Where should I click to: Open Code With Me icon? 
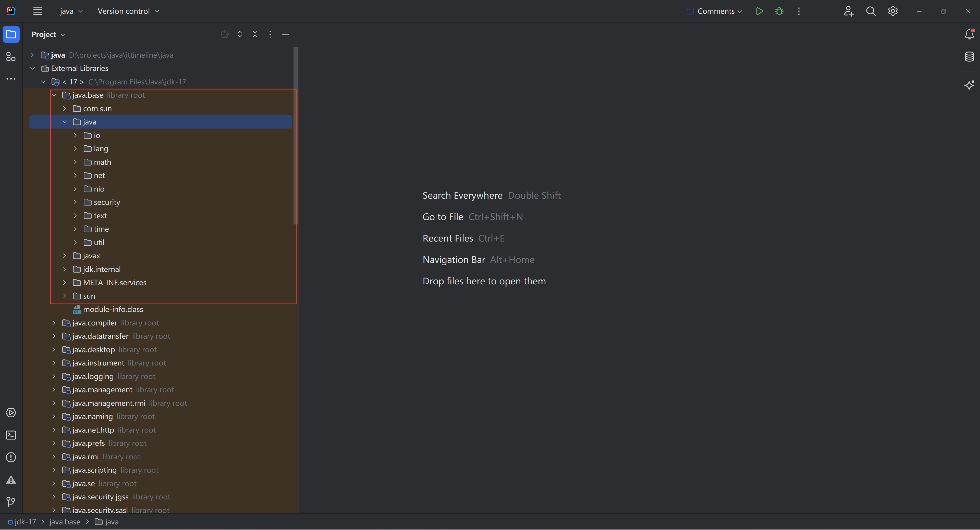[848, 11]
